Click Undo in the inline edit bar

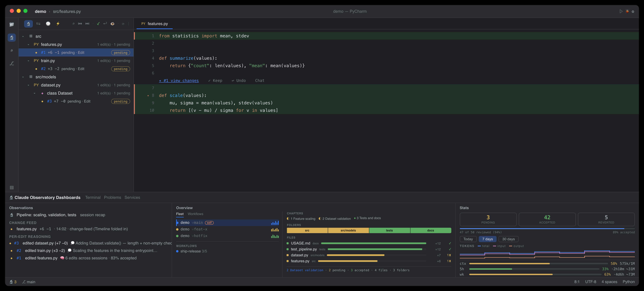click(238, 81)
